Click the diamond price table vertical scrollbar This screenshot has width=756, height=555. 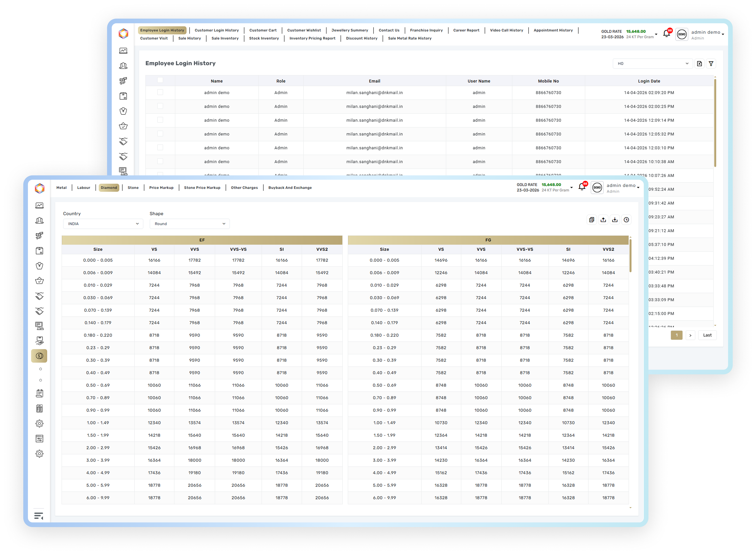click(630, 255)
